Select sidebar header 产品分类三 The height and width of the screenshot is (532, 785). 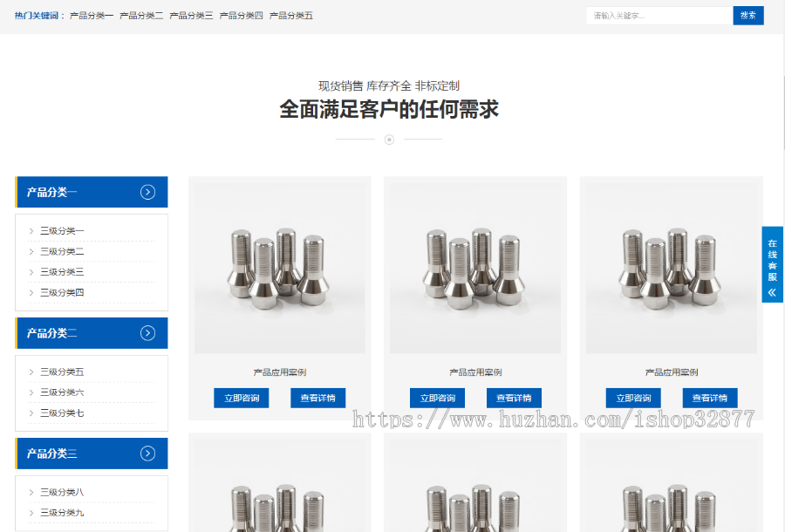(92, 454)
